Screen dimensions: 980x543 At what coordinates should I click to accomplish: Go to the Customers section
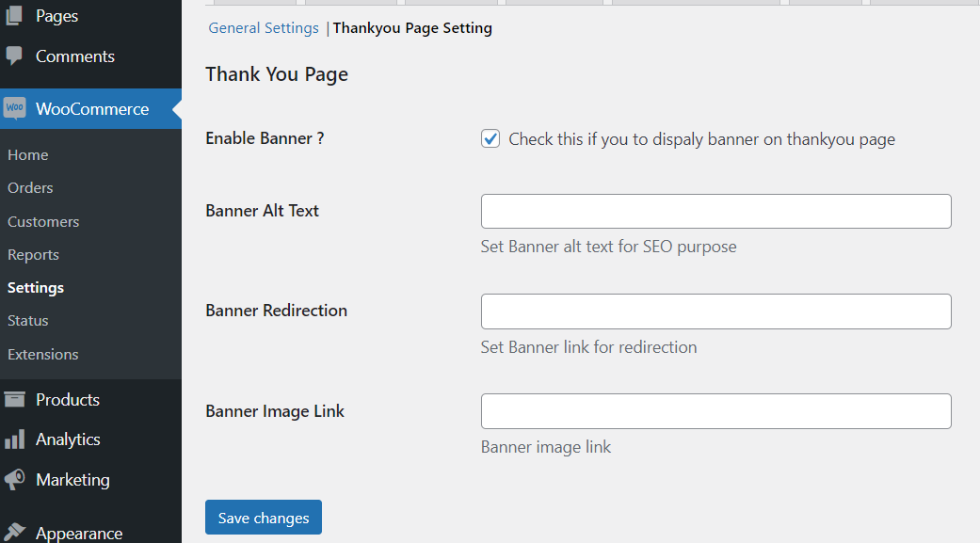42,221
